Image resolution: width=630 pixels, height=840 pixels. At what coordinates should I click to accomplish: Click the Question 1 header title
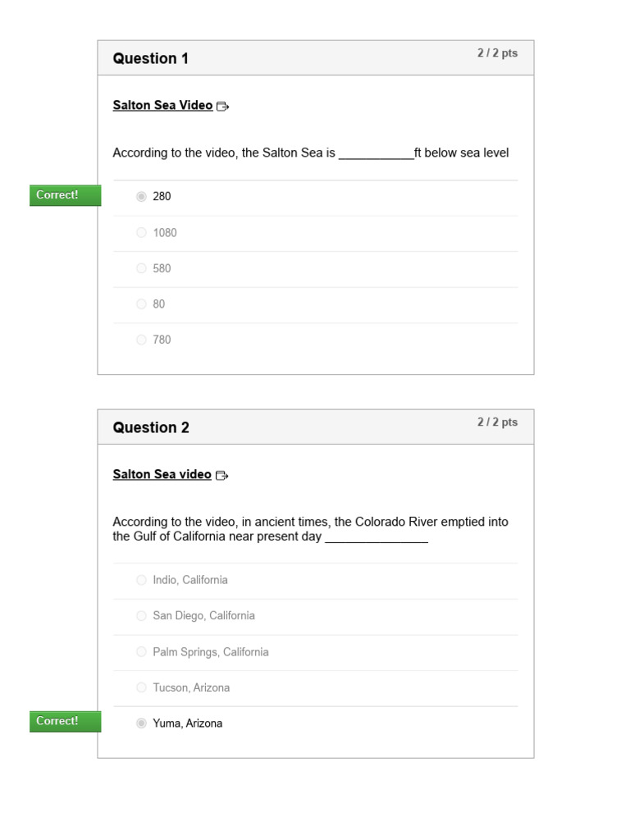(x=151, y=58)
